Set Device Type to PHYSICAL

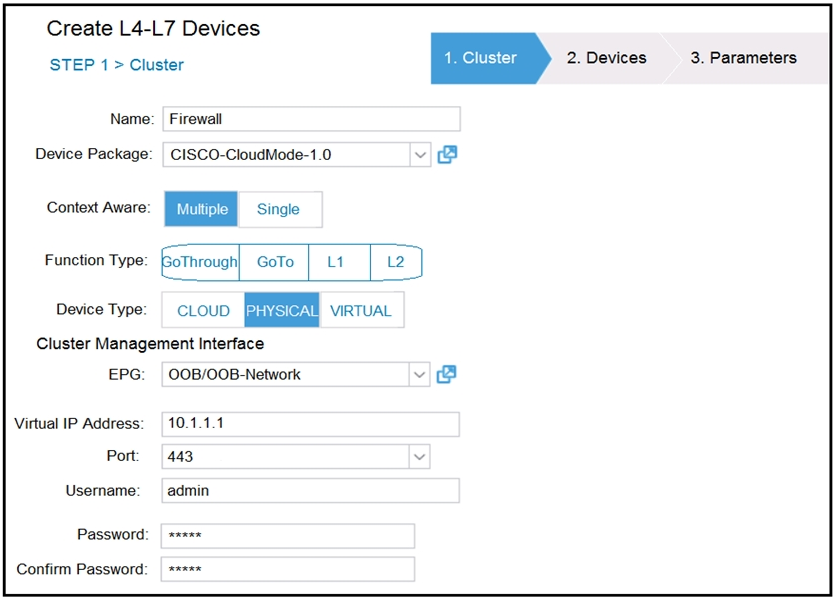pos(282,311)
